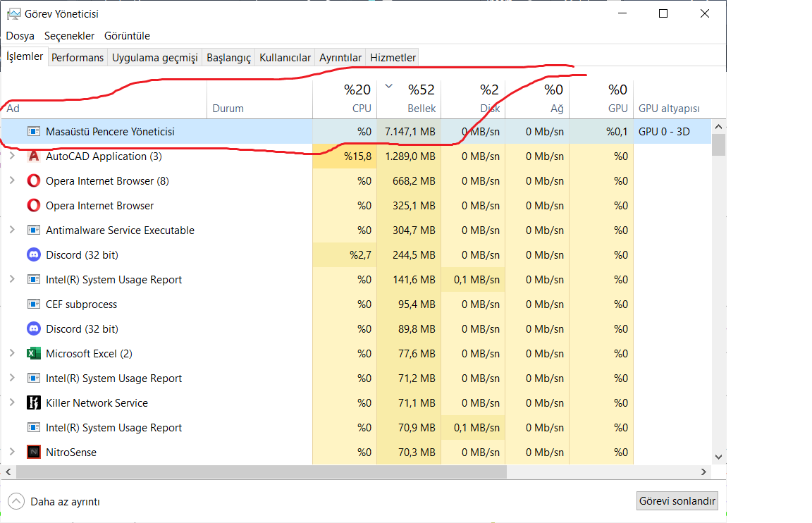Click the Daha az ayrıntı link
Viewport: 812px width, 523px height.
tap(66, 502)
